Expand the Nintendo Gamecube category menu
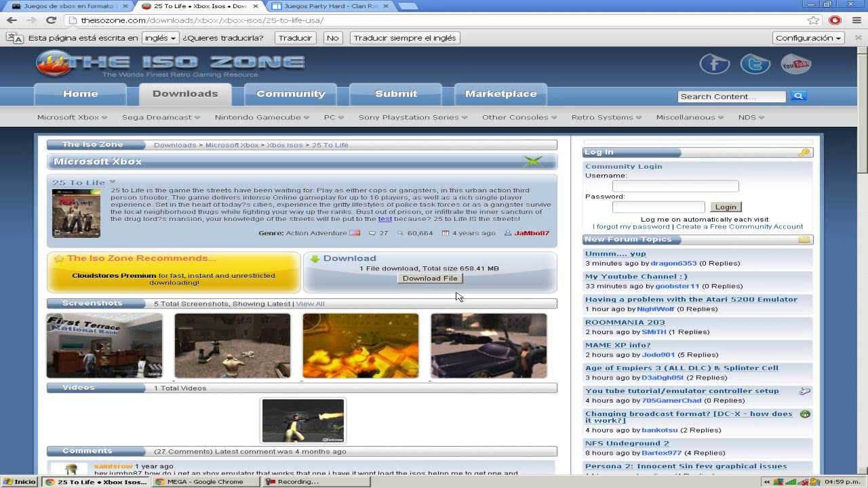868x488 pixels. [262, 117]
